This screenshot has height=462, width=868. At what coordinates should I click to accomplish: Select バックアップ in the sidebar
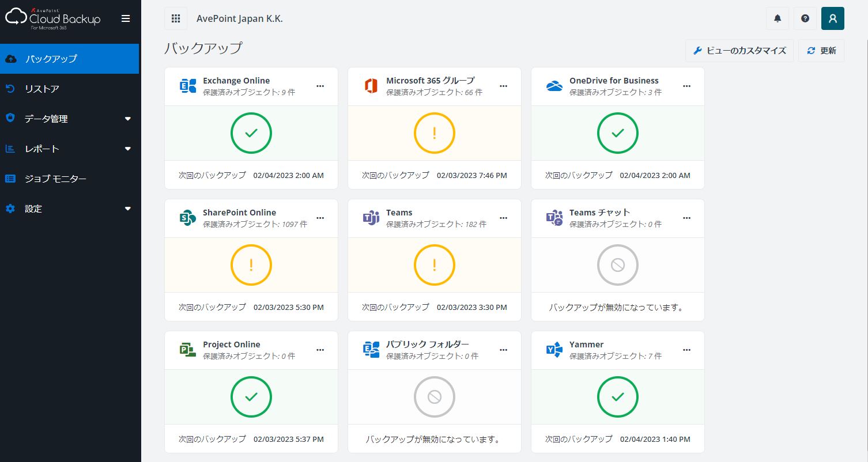click(x=69, y=59)
